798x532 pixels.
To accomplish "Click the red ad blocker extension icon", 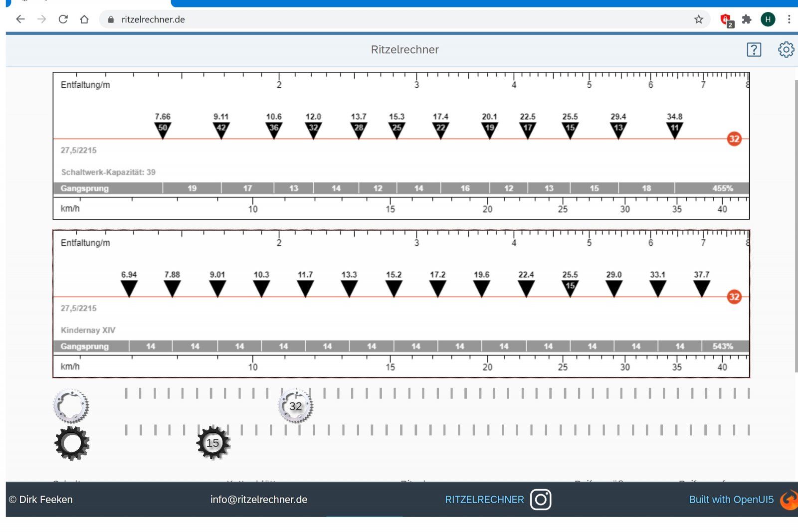I will pyautogui.click(x=726, y=20).
